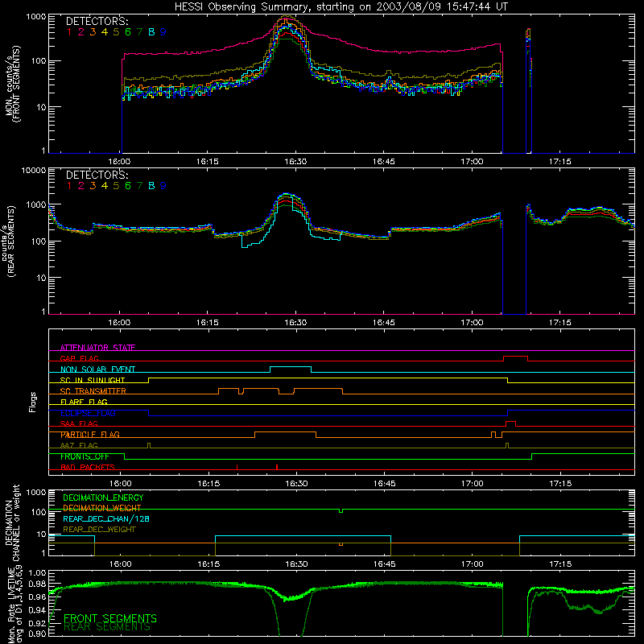Click the dark green REAR SEGMENTS livetime legend

107,627
